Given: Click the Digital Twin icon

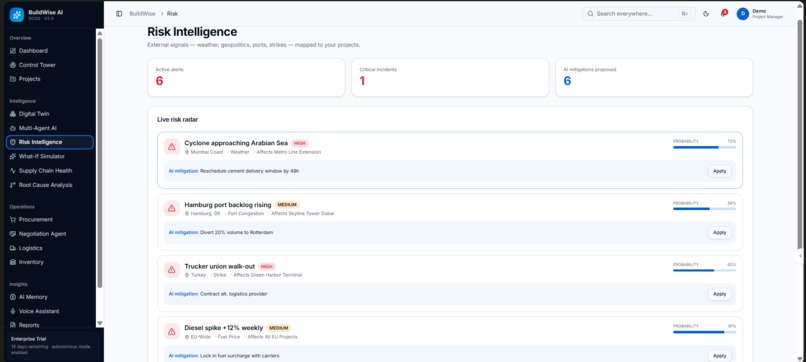Looking at the screenshot, I should 13,114.
